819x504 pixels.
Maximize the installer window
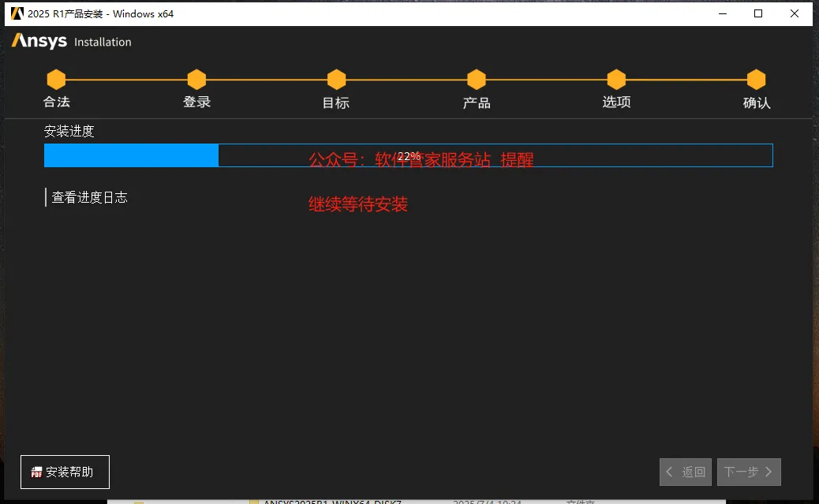coord(758,13)
